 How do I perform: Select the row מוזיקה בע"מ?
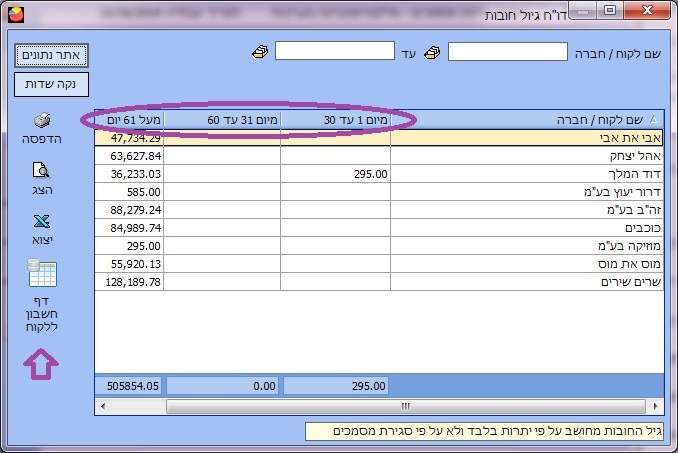click(x=379, y=246)
